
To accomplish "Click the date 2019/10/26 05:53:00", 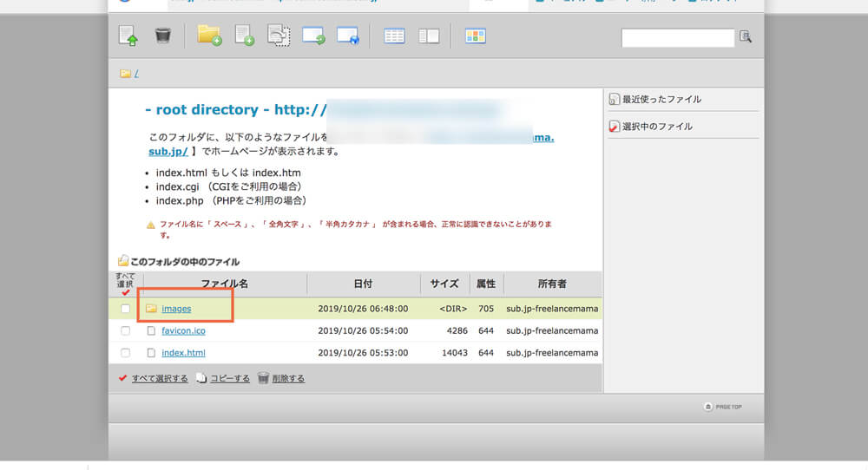I will click(x=363, y=353).
